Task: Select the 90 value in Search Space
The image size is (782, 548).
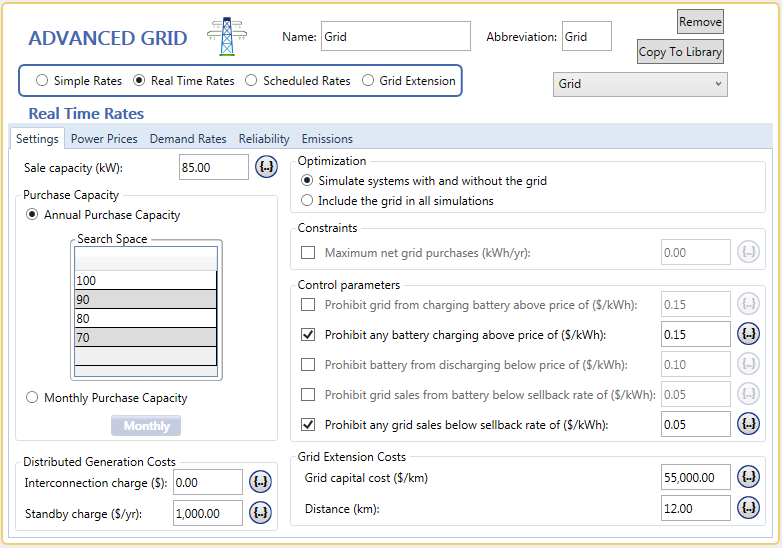Action: (145, 300)
